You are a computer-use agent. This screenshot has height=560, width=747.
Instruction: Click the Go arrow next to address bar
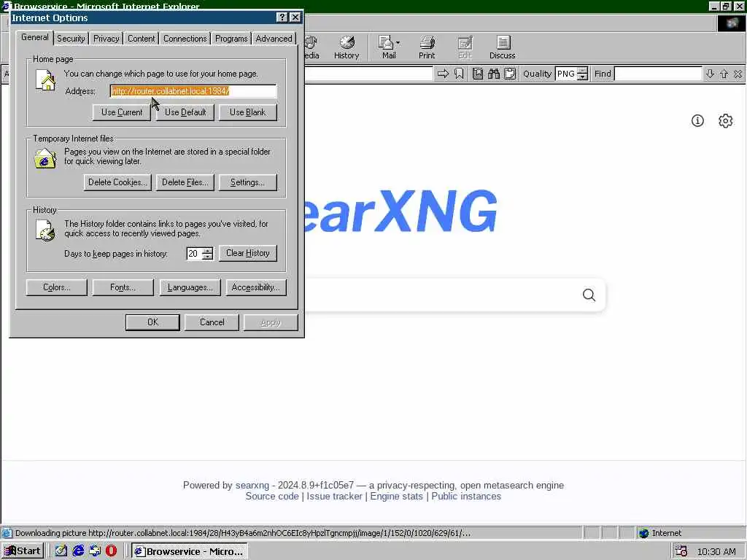pyautogui.click(x=443, y=74)
